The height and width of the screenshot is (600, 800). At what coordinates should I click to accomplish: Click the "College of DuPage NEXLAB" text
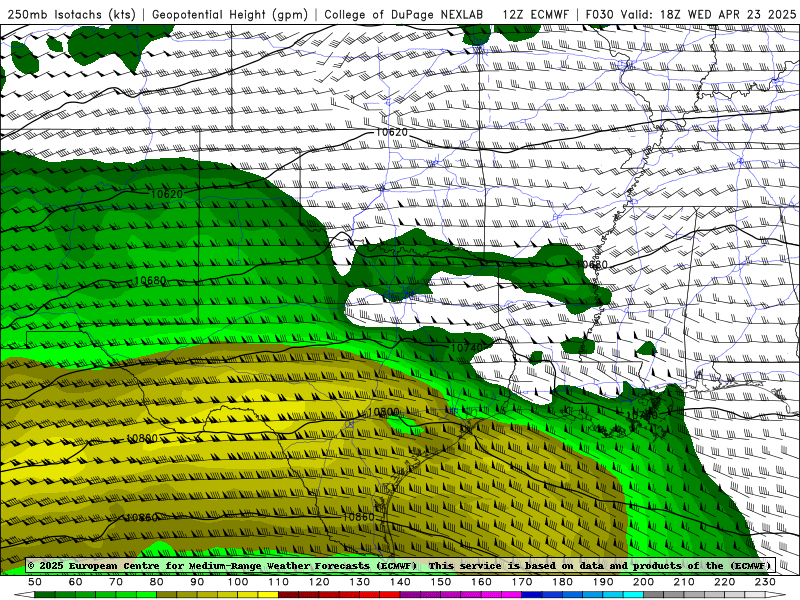(404, 15)
